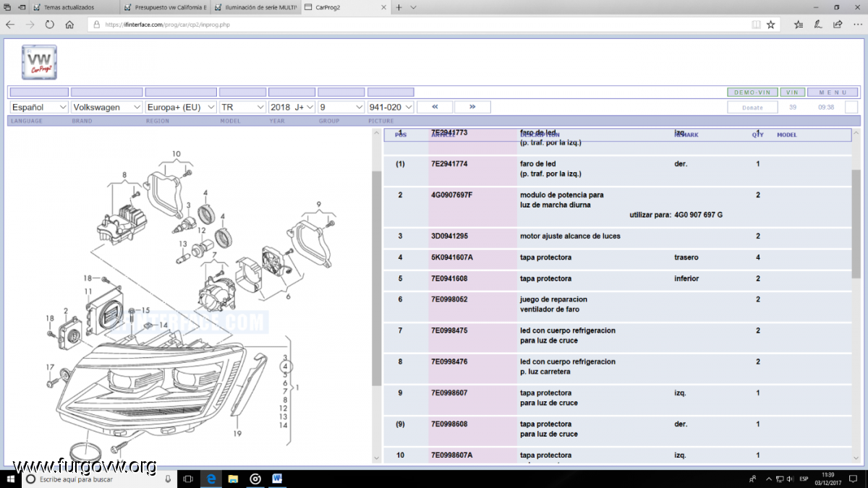Share this web page
Image resolution: width=868 pixels, height=488 pixels.
click(838, 25)
